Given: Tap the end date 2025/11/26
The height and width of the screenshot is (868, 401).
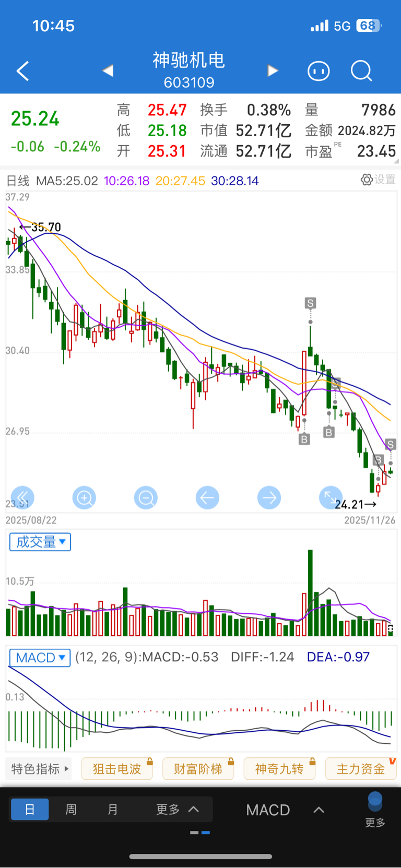Looking at the screenshot, I should [370, 520].
